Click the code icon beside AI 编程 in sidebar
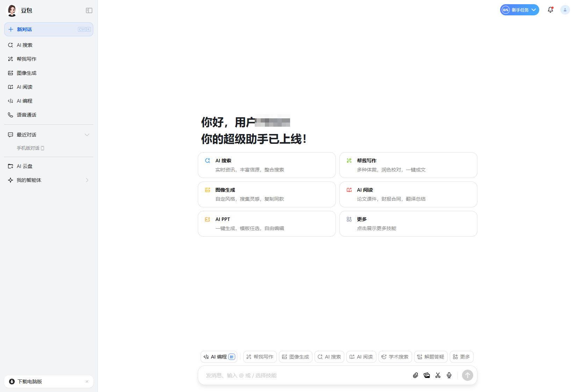The width and height of the screenshot is (577, 392). tap(10, 101)
